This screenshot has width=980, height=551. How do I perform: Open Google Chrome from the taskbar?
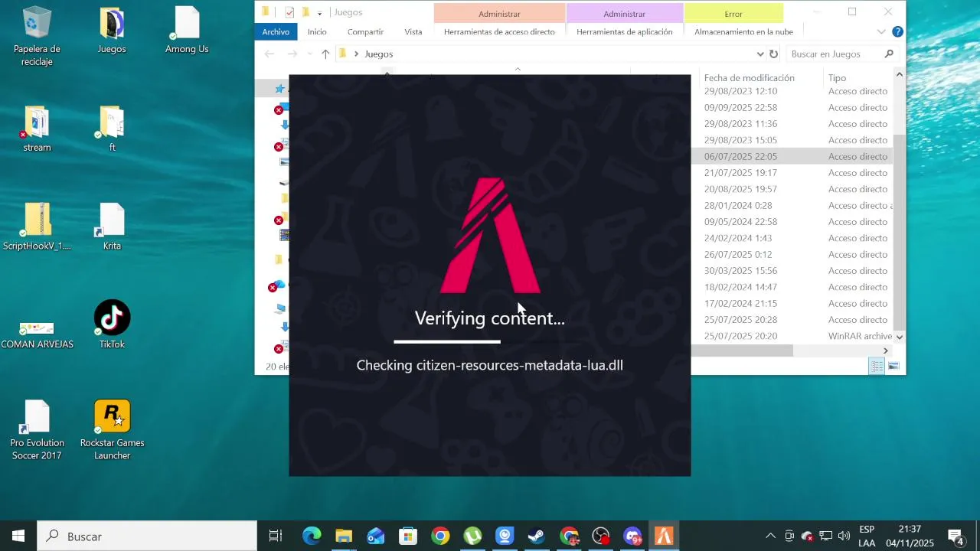(439, 536)
